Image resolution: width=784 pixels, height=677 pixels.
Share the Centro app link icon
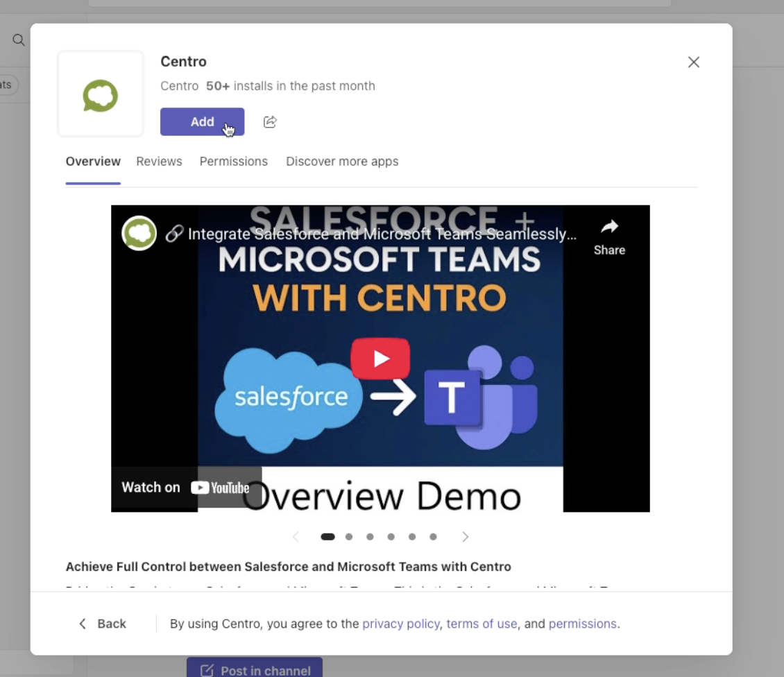[270, 121]
